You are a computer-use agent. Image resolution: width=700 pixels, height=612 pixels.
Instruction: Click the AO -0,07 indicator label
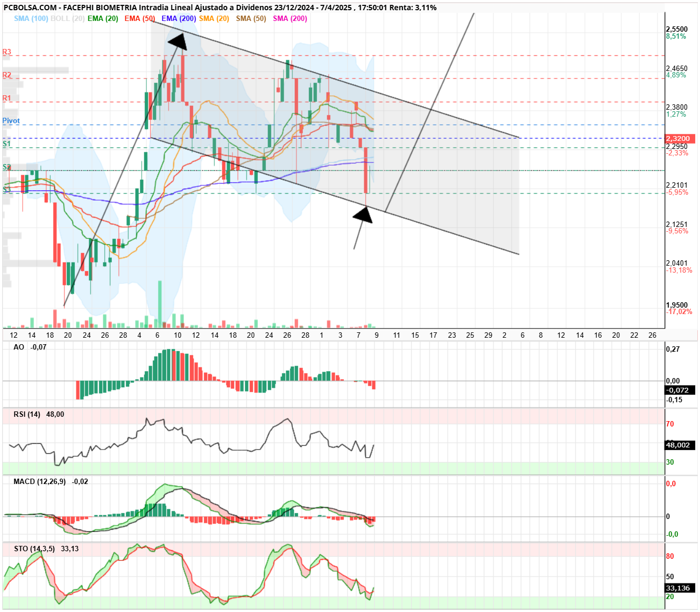tap(30, 347)
